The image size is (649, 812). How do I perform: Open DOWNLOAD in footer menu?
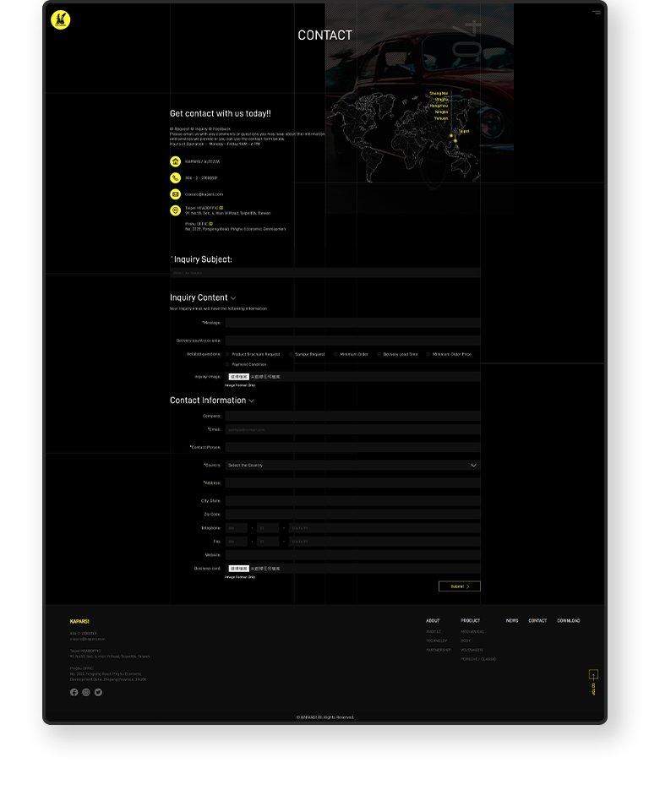568,620
